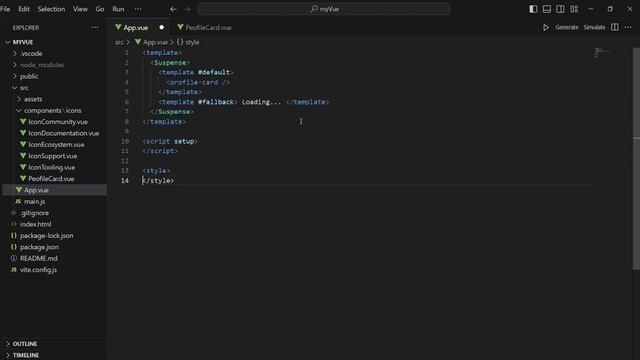Open PeofileCard.vue in the explorer tree
The image size is (640, 360).
click(x=51, y=179)
